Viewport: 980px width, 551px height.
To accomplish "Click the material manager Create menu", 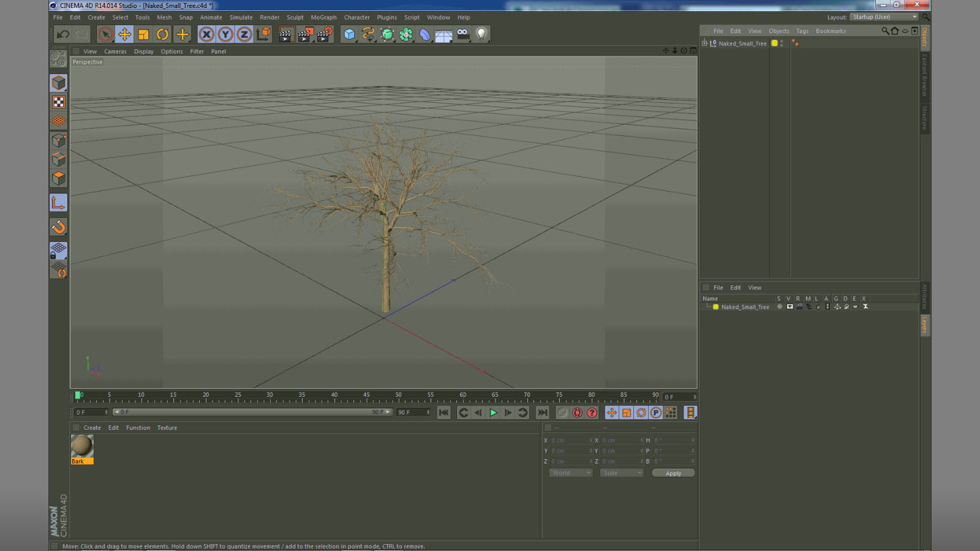I will point(92,428).
